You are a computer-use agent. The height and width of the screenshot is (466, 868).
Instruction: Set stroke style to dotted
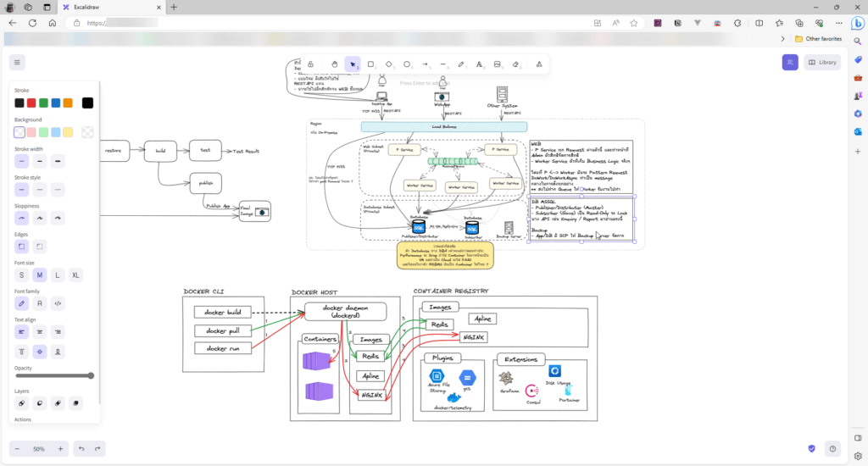[58, 190]
